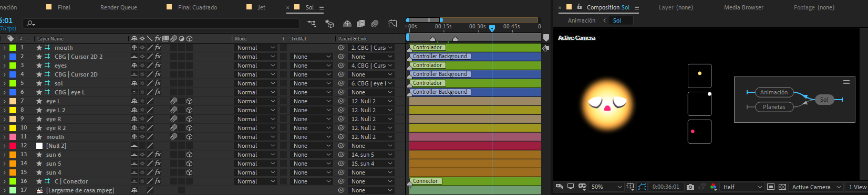Toggle the transparency grid icon
The height and width of the screenshot is (195, 868).
pos(782,187)
